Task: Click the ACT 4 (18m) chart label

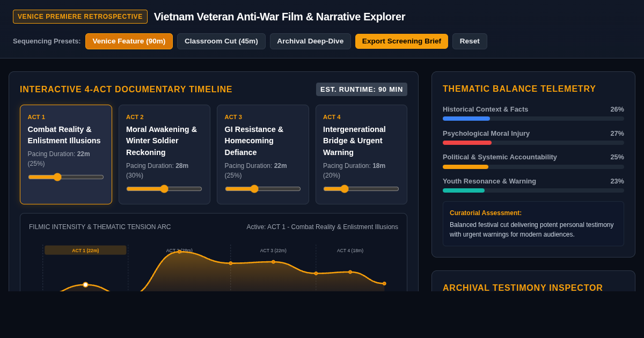Action: click(x=350, y=251)
